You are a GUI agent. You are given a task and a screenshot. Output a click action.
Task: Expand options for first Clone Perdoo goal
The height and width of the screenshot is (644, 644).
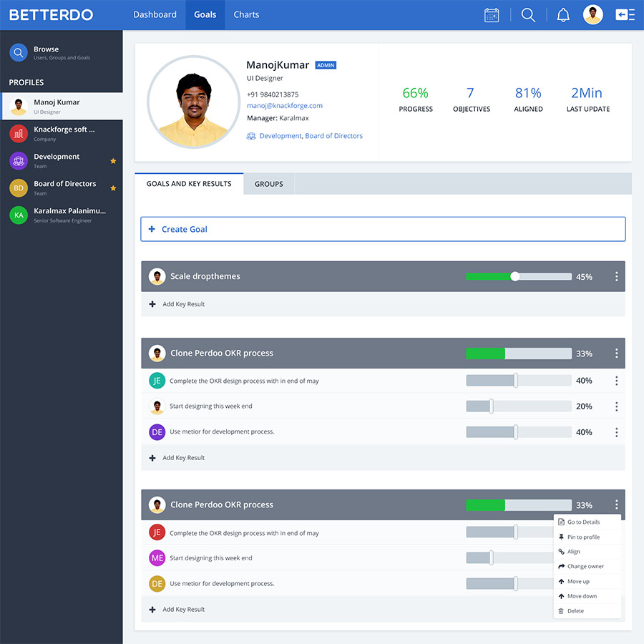tap(616, 353)
